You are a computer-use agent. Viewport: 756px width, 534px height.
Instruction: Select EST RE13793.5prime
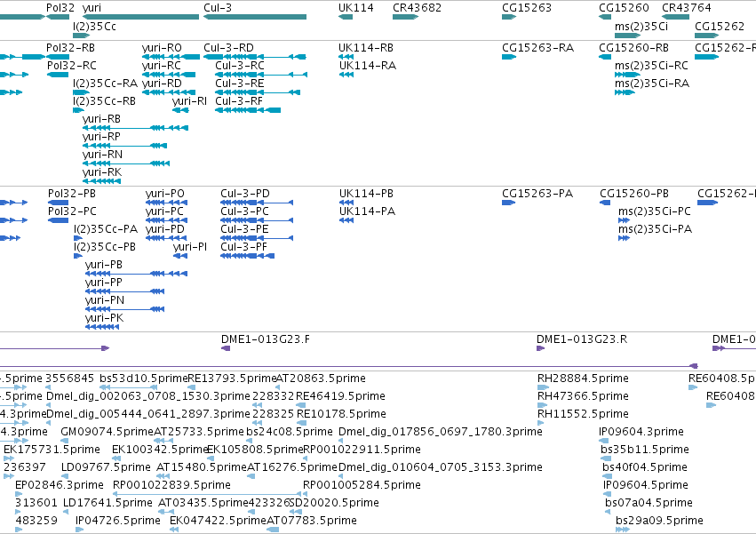tap(232, 379)
